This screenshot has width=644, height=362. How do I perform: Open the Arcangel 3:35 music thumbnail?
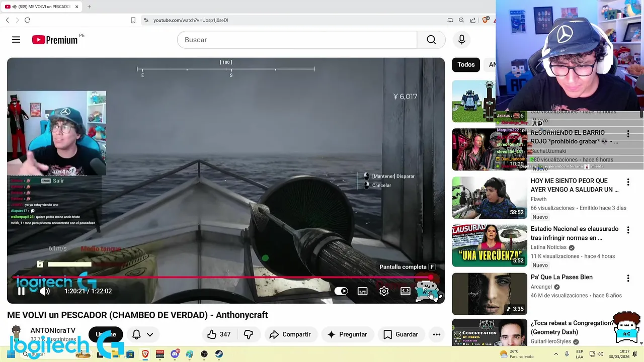point(490,294)
